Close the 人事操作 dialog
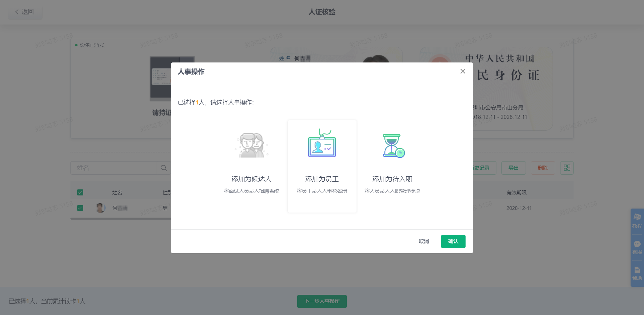Screen dimensions: 644x315 coord(463,71)
